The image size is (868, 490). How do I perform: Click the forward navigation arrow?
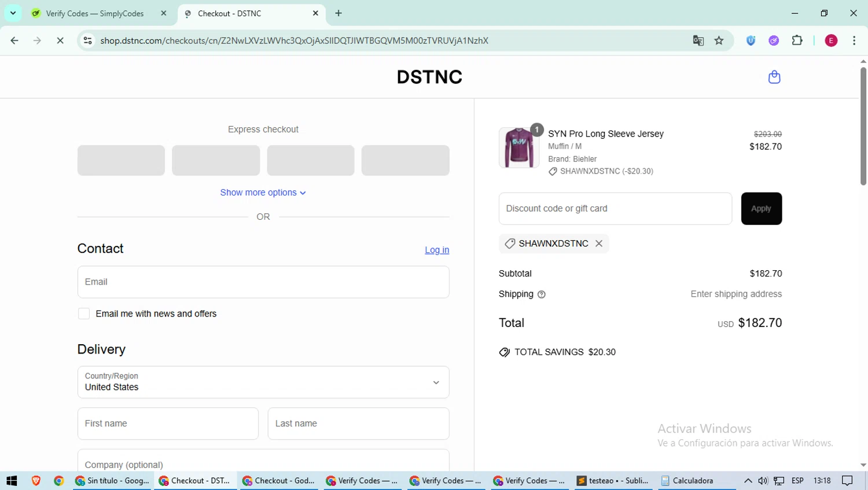tap(37, 40)
